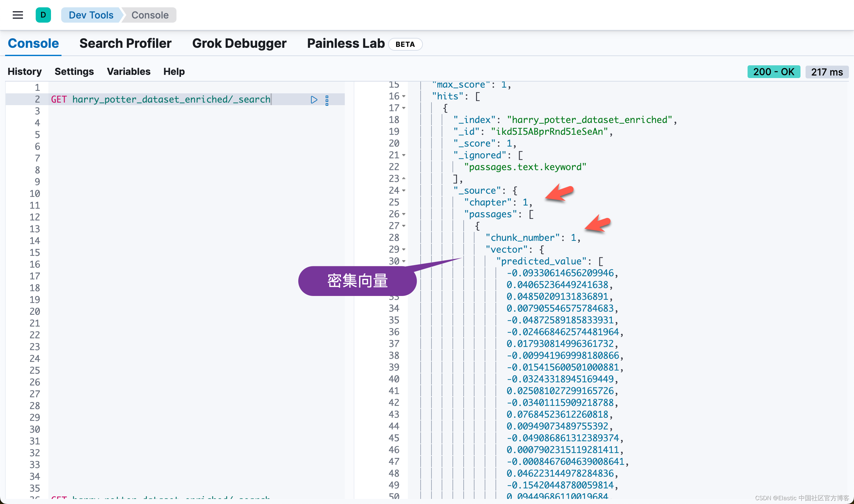Fold the "passages" array at line 26
The image size is (854, 504).
[404, 214]
